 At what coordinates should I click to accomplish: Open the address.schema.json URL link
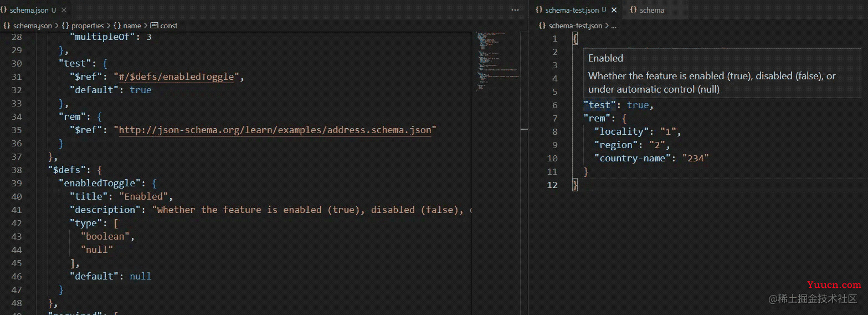(x=275, y=130)
